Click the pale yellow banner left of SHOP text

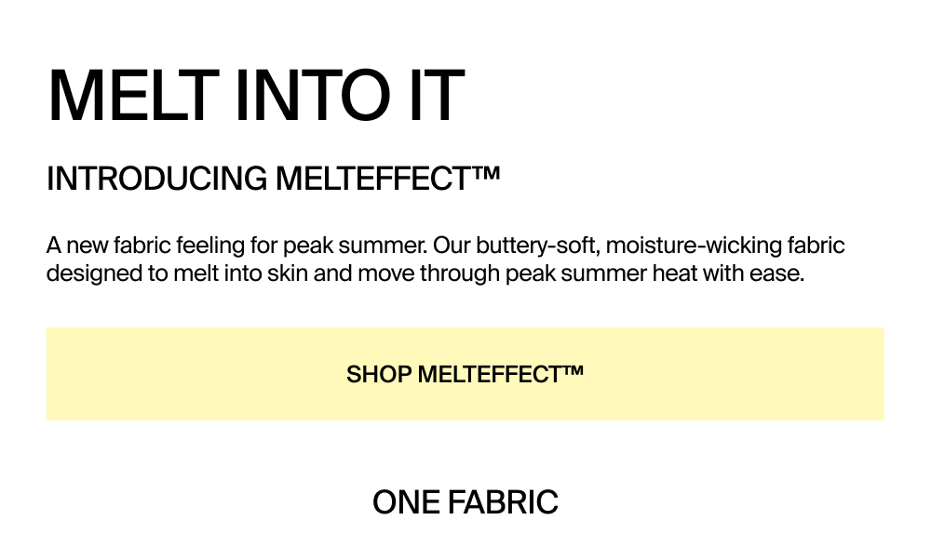point(196,374)
